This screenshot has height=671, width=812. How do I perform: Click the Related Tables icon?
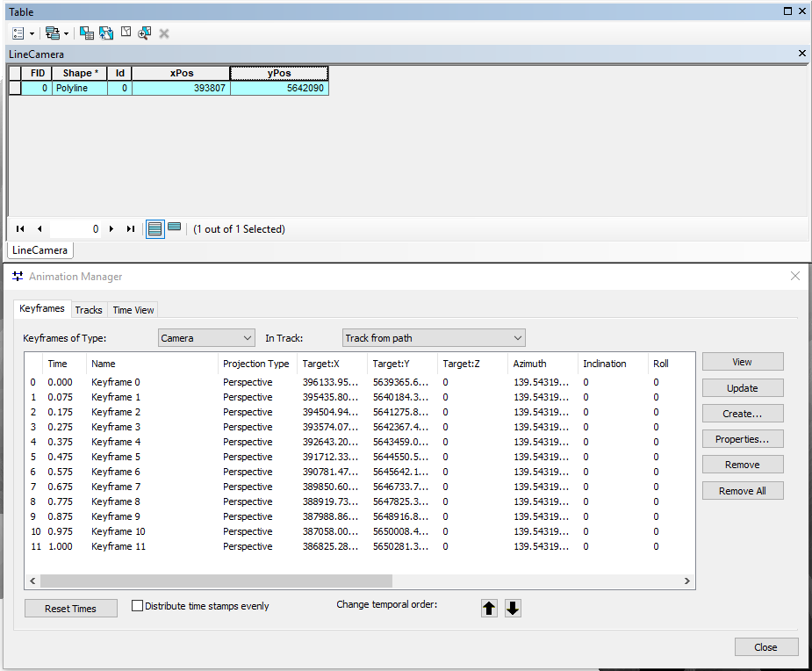click(53, 33)
